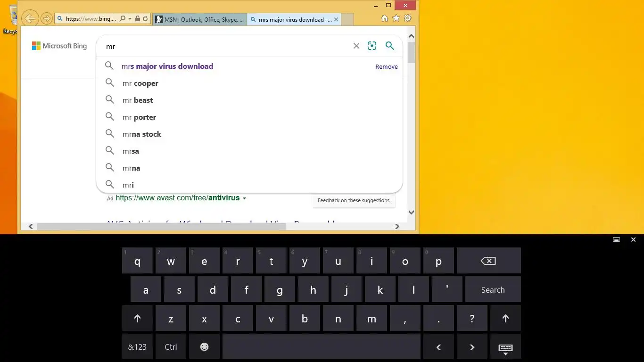This screenshot has width=644, height=362.
Task: Switch to &123 symbols keyboard
Action: click(x=137, y=347)
